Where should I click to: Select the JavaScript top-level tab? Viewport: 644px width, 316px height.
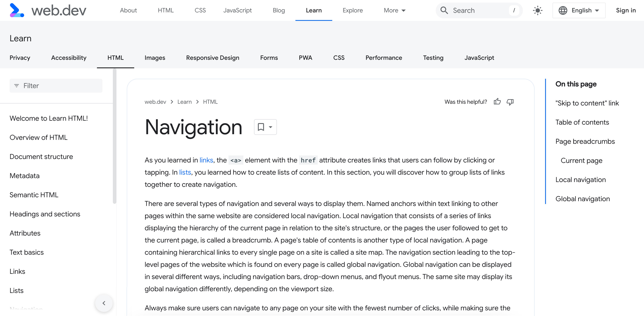click(x=237, y=10)
